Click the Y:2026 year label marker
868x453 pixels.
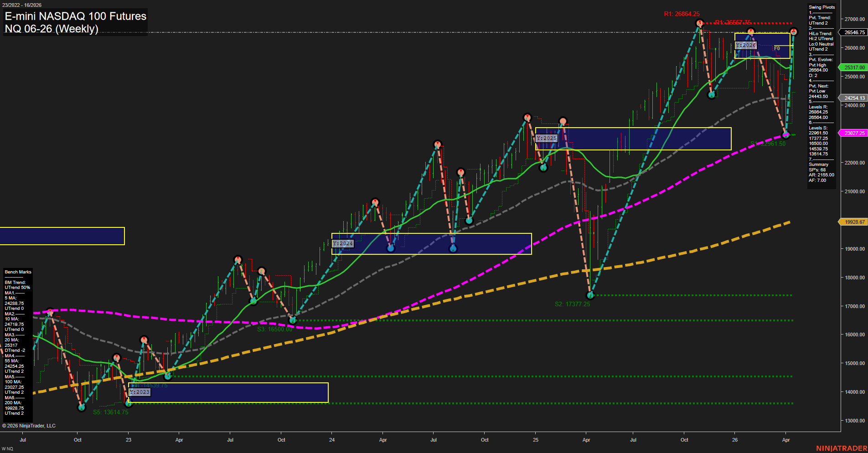746,46
